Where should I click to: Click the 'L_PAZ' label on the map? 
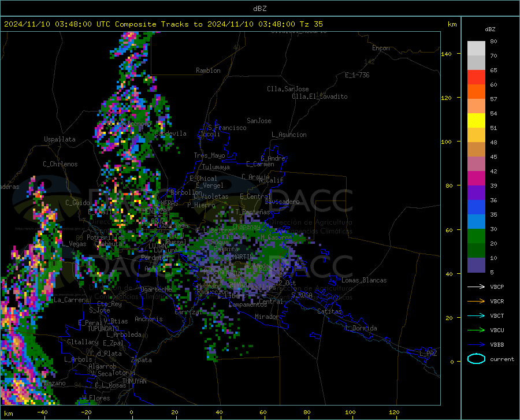428,354
